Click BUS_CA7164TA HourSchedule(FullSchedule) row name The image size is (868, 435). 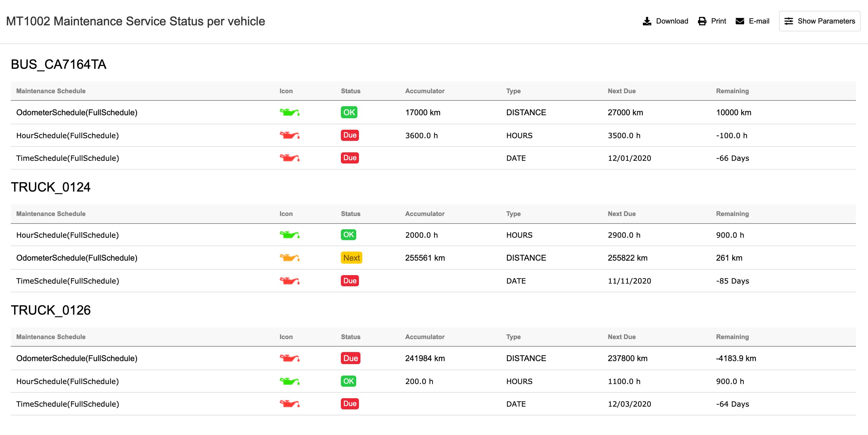(68, 135)
